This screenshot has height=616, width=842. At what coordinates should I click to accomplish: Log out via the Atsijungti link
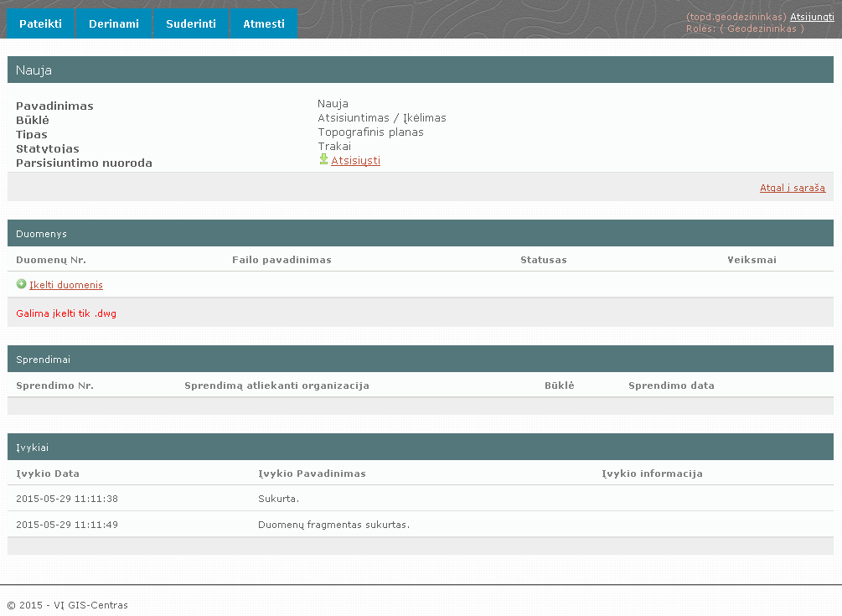click(x=811, y=17)
